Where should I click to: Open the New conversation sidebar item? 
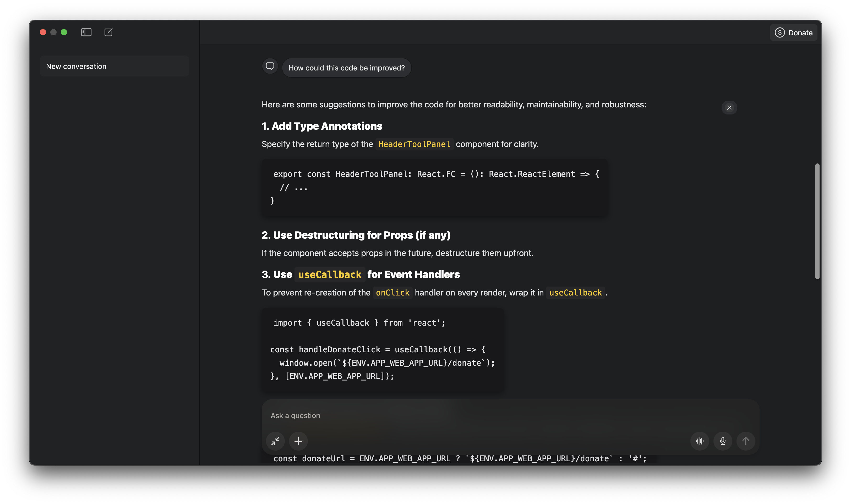pyautogui.click(x=114, y=66)
